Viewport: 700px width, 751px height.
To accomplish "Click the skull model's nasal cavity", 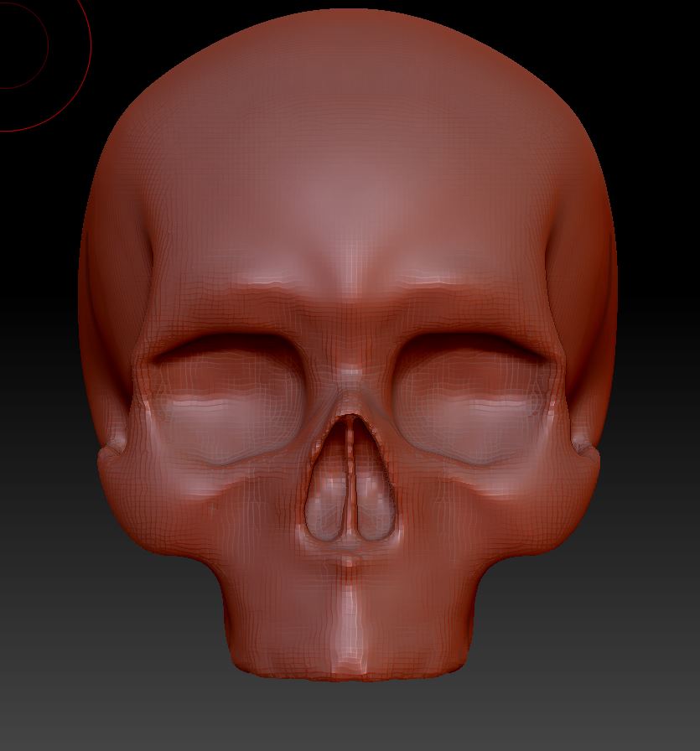I will click(350, 479).
